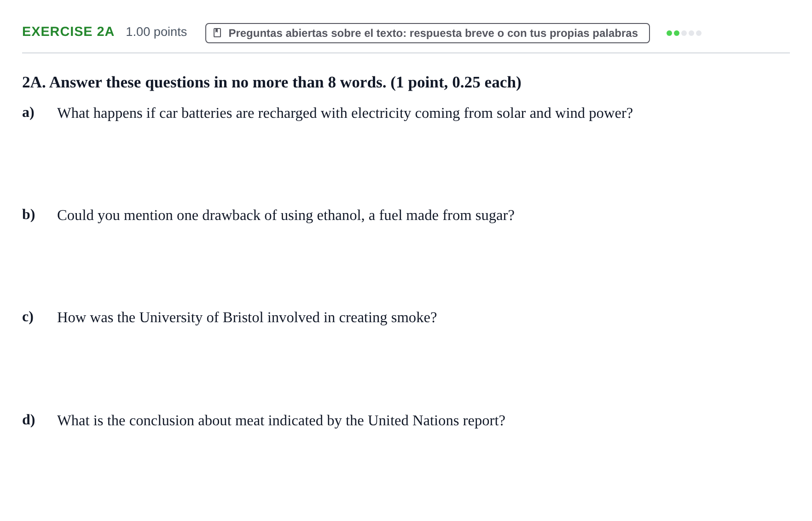Click the last grey difficulty dot
The width and height of the screenshot is (812, 521).
pos(699,33)
